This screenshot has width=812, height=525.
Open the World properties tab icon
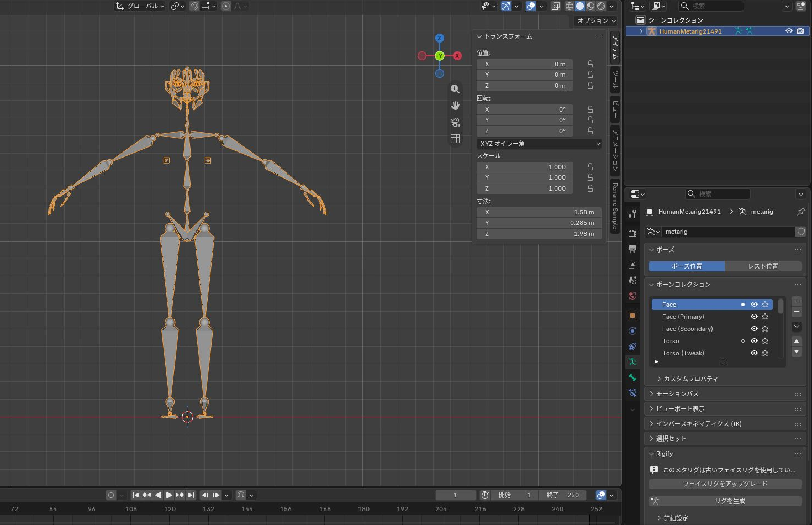pyautogui.click(x=632, y=296)
